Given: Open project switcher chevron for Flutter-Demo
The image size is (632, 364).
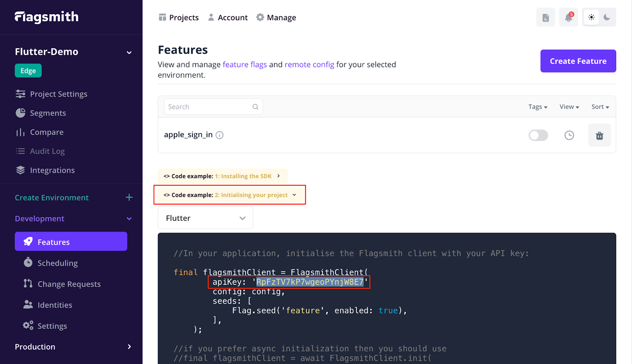Looking at the screenshot, I should coord(129,53).
